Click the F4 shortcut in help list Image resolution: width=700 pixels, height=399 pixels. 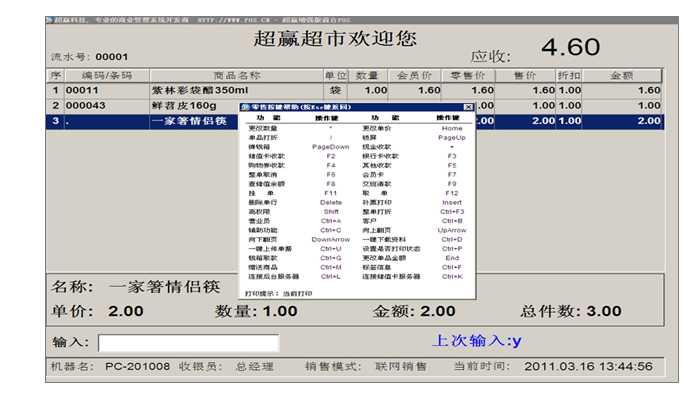330,166
